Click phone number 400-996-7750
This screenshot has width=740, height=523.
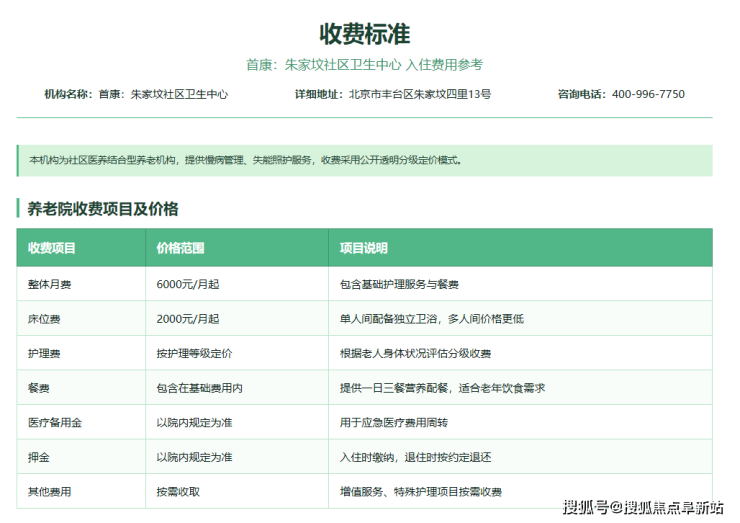point(648,94)
